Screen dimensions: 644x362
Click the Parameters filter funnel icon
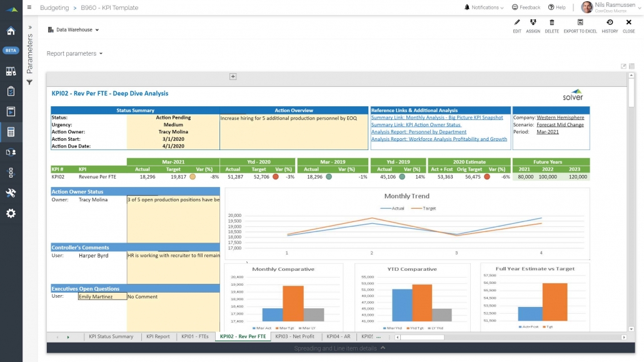[29, 83]
